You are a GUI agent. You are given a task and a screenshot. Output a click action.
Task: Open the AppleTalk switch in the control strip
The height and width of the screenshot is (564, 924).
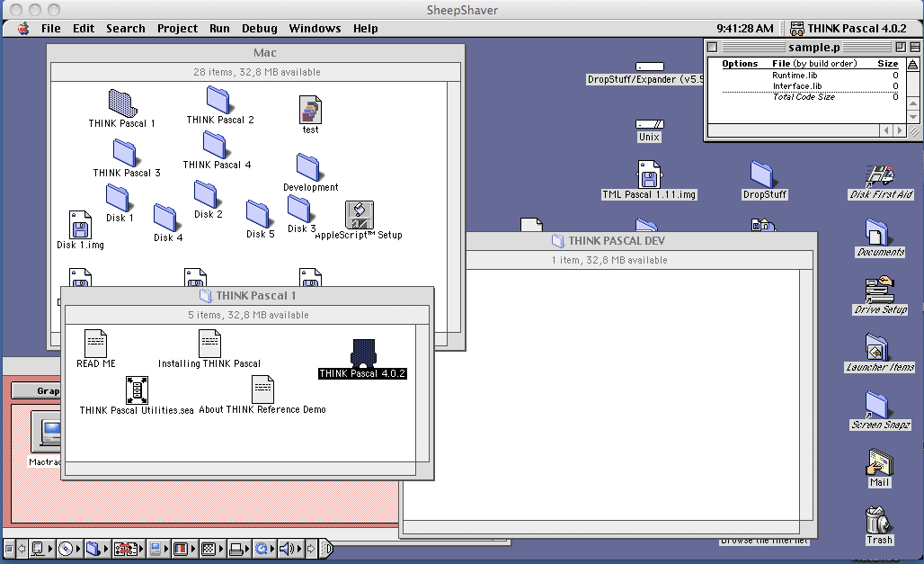[x=42, y=550]
